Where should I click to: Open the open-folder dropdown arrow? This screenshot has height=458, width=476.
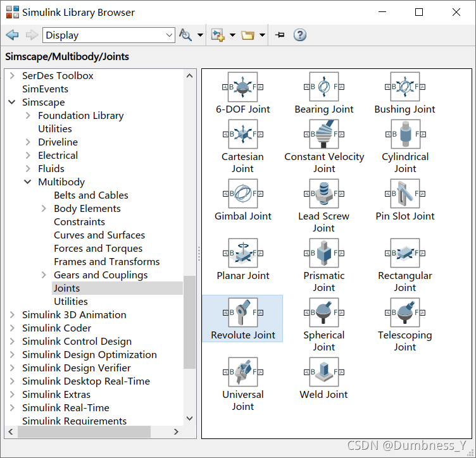click(262, 35)
